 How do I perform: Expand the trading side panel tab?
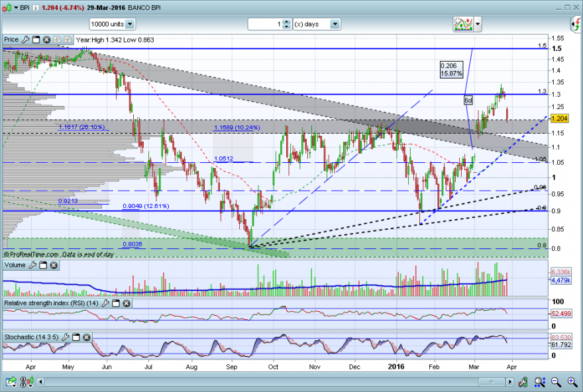pos(576,24)
